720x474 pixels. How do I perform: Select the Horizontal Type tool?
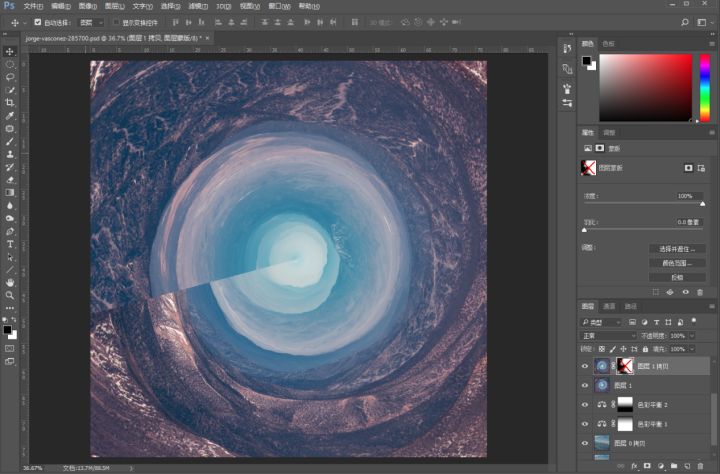pos(10,244)
